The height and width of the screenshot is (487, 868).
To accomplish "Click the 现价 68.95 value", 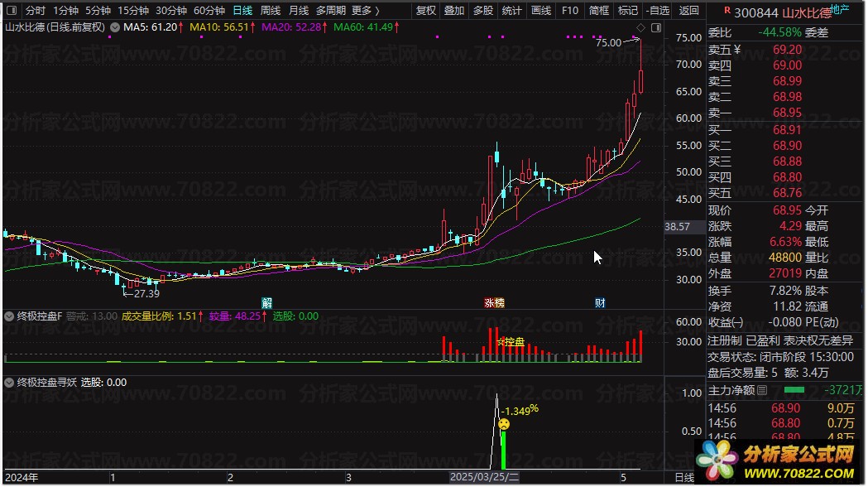I will click(787, 210).
